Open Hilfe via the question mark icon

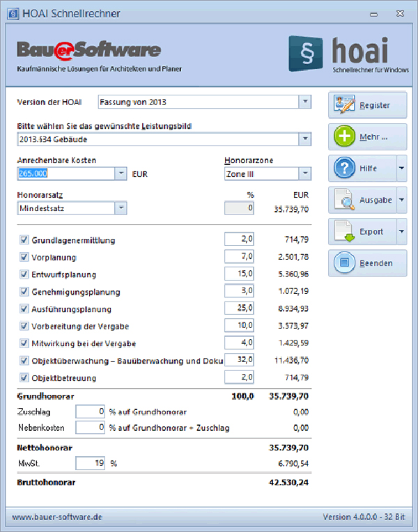pos(344,169)
